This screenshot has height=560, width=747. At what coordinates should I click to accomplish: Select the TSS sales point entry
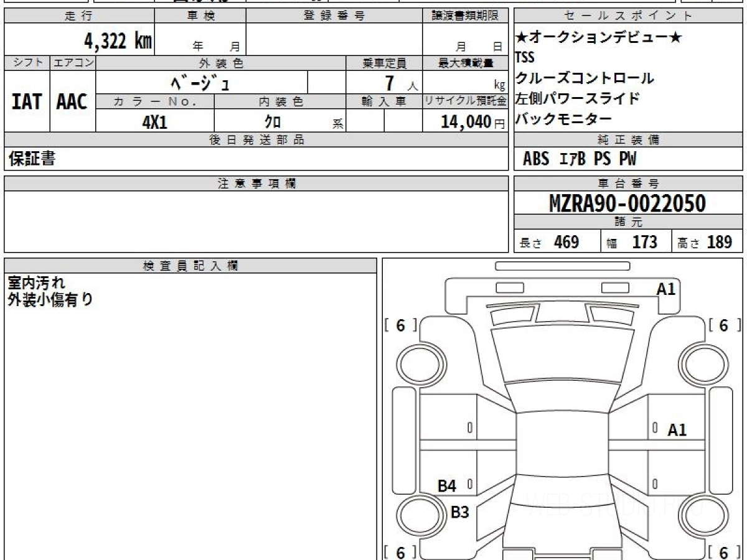click(x=525, y=57)
